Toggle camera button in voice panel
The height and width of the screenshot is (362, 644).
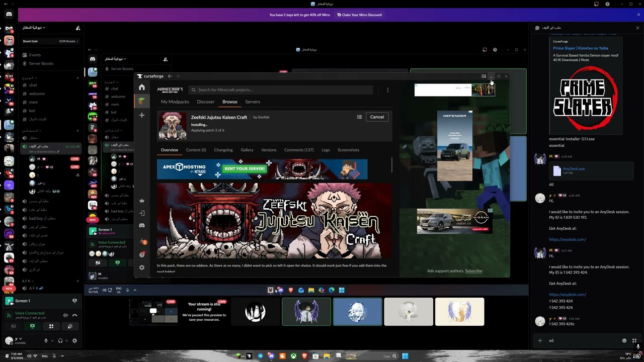coord(14,326)
